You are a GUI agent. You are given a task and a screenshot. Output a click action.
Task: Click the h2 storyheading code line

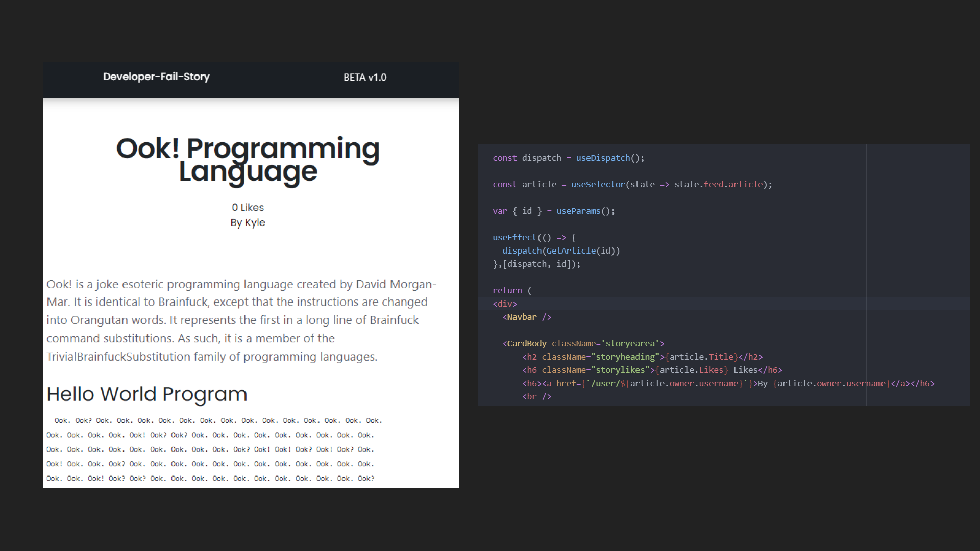(642, 357)
